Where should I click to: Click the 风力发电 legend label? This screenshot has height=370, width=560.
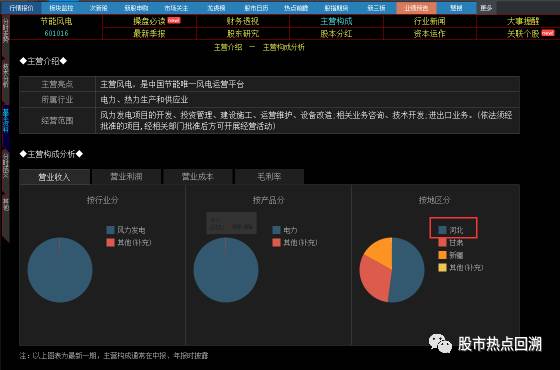pos(131,230)
